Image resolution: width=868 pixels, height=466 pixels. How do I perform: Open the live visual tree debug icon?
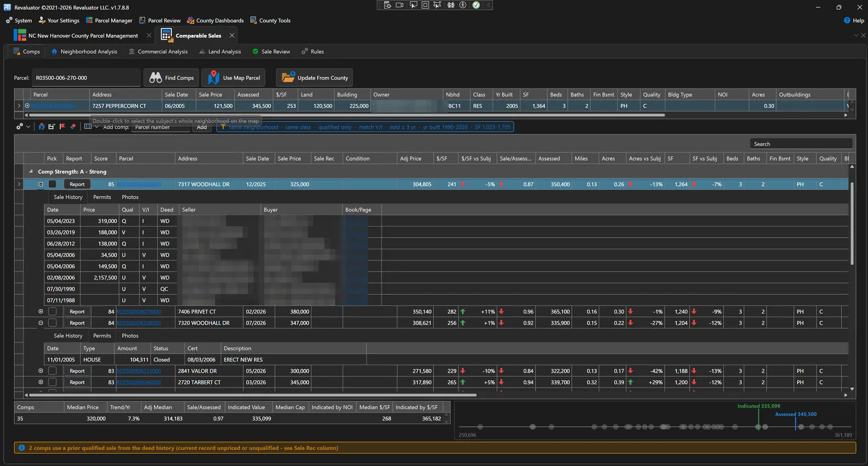pyautogui.click(x=387, y=5)
